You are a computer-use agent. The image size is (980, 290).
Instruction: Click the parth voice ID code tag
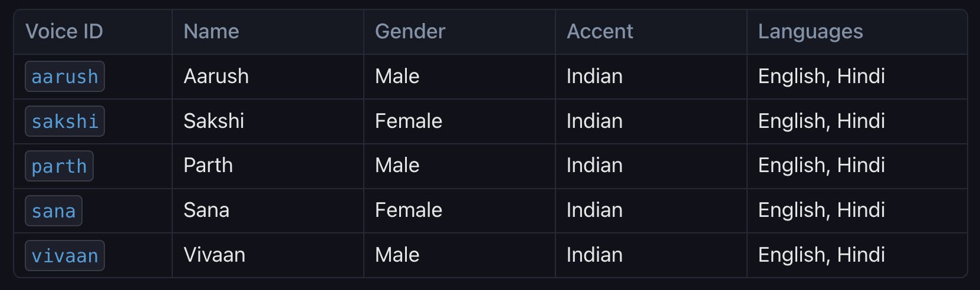pyautogui.click(x=59, y=166)
